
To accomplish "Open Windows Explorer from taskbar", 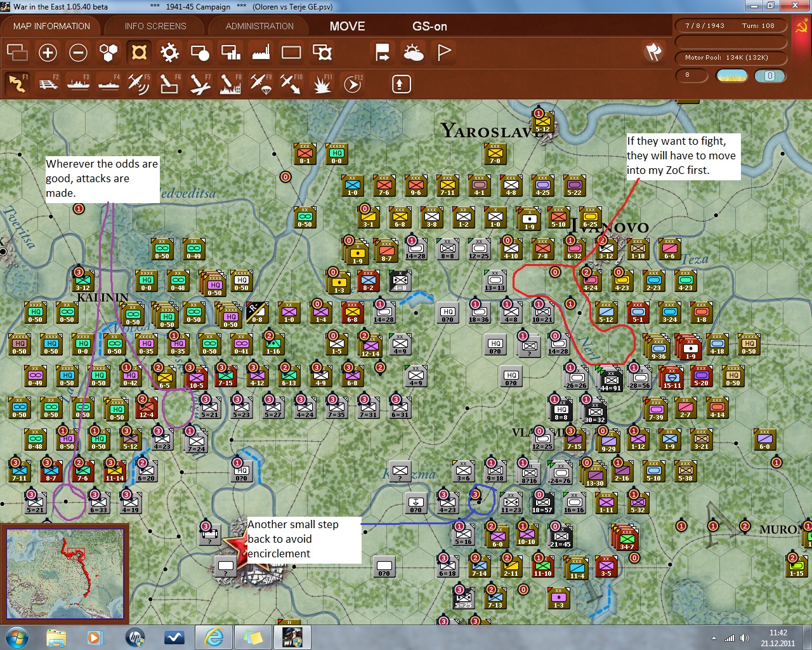I will (x=56, y=637).
